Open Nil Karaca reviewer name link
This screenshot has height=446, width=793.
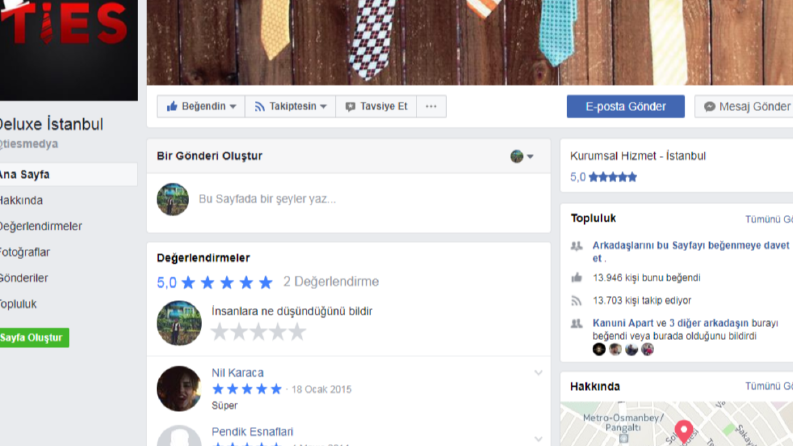pos(237,373)
